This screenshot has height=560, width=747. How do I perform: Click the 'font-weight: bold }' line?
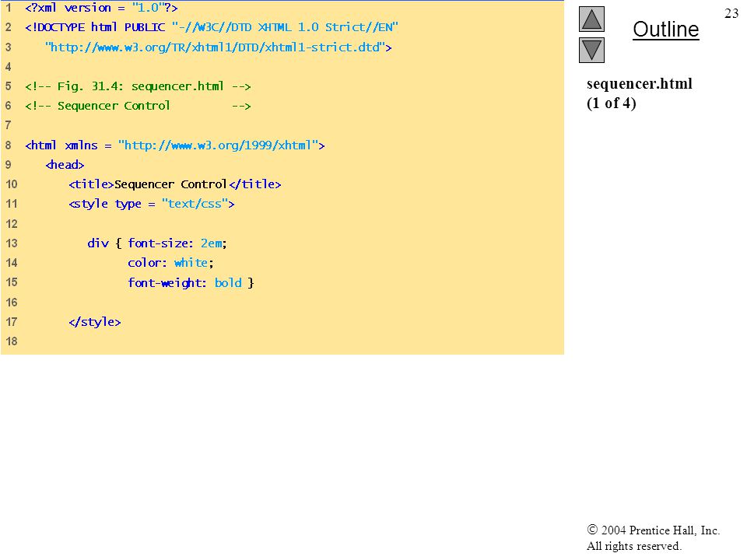tap(191, 283)
